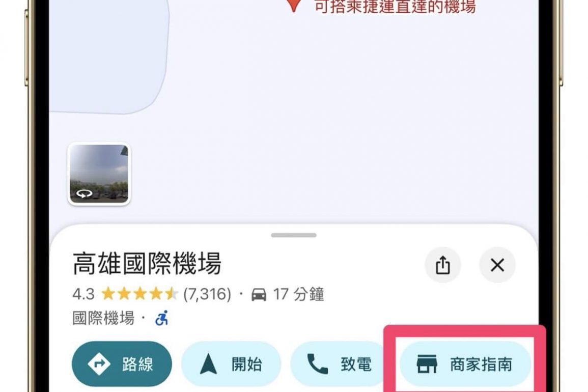The width and height of the screenshot is (588, 392).
Task: Open the Street View thumbnail preview
Action: tap(99, 174)
